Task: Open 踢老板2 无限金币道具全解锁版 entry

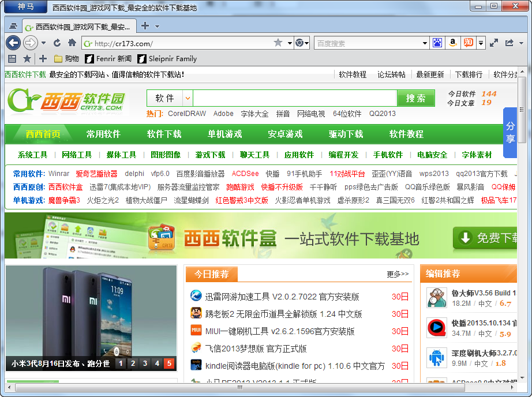Action: point(284,314)
